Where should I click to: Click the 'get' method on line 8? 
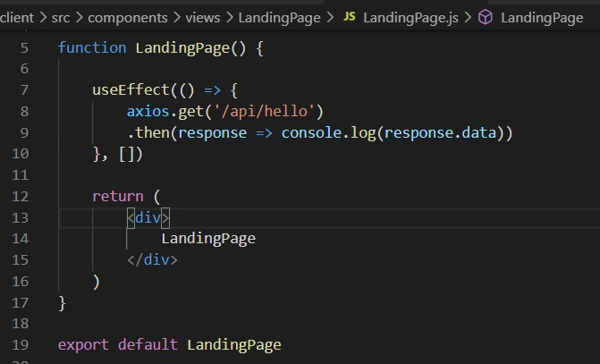[191, 112]
